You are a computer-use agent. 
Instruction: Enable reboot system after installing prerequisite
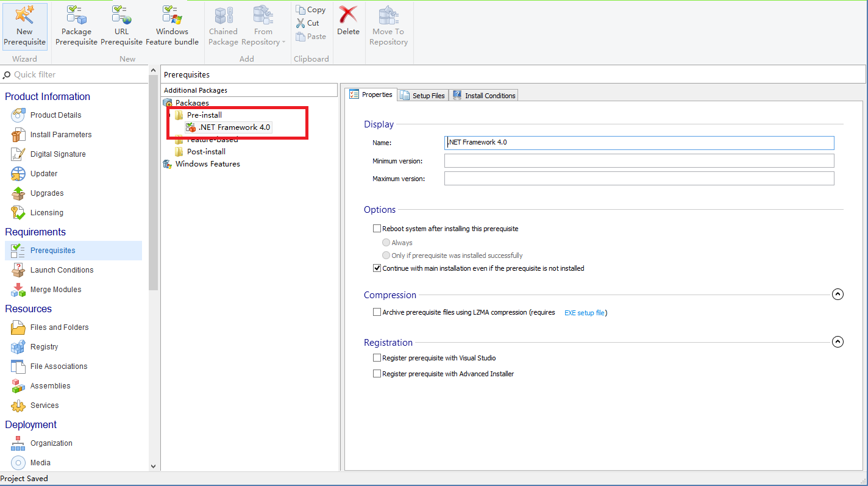coord(377,229)
